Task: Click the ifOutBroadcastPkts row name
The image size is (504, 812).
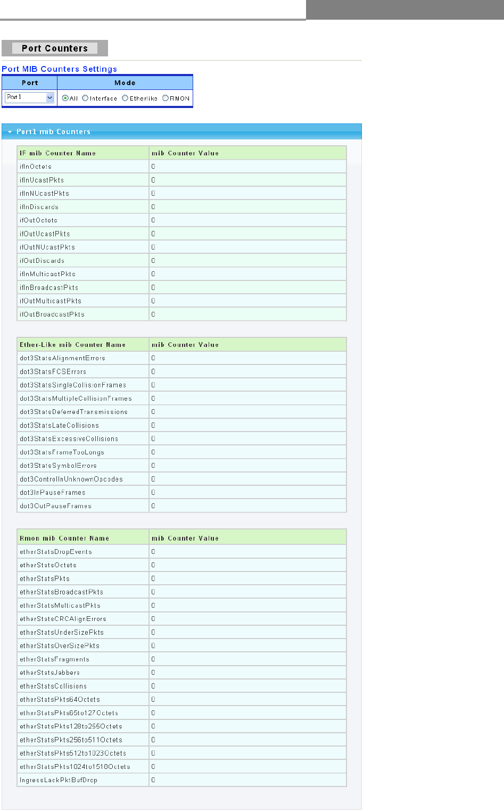Action: [x=52, y=314]
